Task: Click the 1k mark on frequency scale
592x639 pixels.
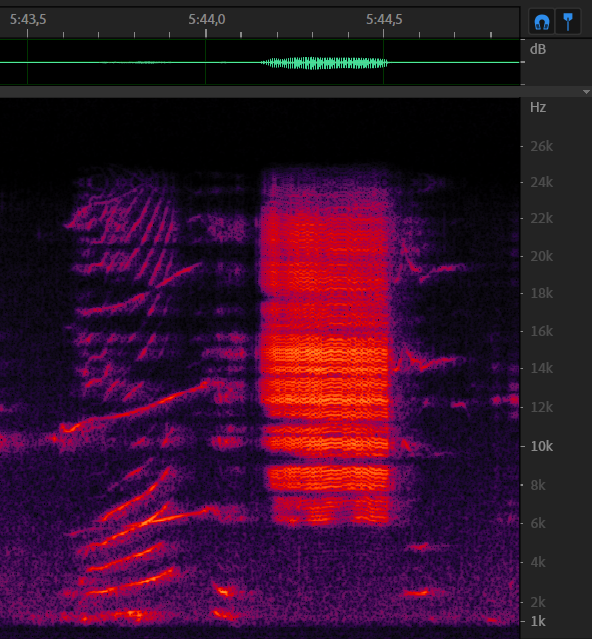Action: pos(538,621)
